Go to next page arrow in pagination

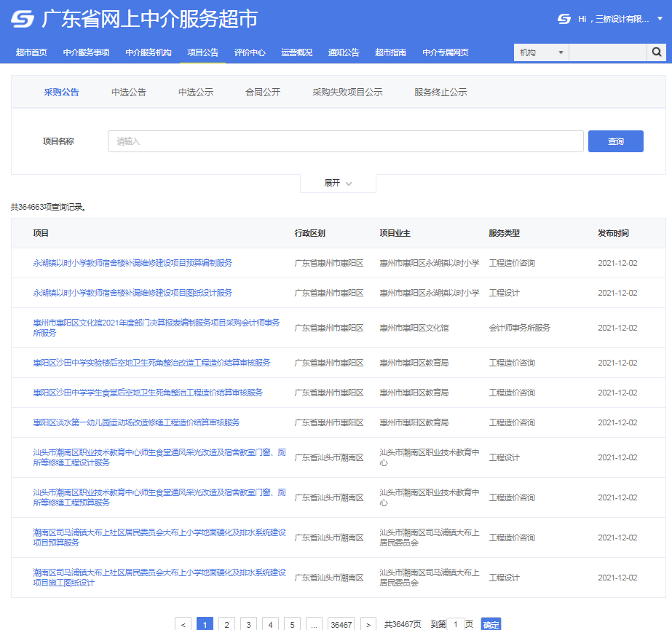click(368, 624)
